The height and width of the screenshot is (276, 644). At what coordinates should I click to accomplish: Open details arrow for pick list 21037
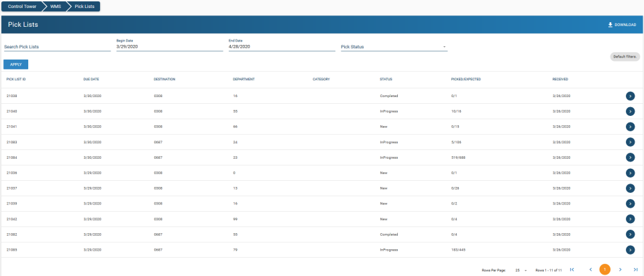(630, 188)
